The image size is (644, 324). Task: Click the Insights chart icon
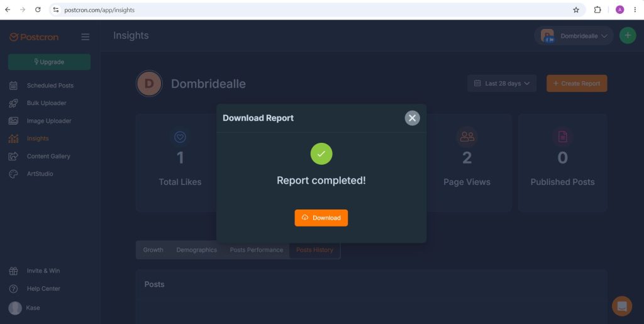coord(14,138)
